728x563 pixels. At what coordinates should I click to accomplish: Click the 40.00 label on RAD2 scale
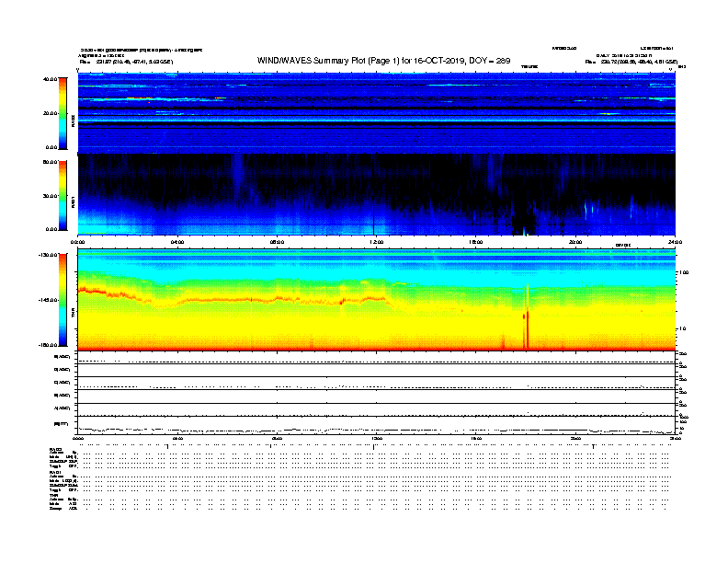pos(51,79)
